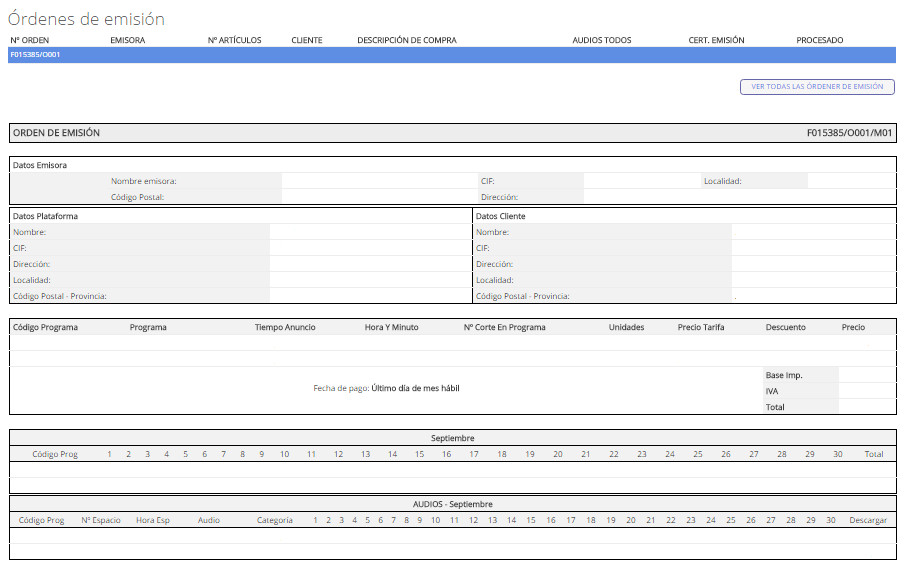The height and width of the screenshot is (577, 914).
Task: Click the Nombre label under Datos Cliente
Action: (492, 232)
